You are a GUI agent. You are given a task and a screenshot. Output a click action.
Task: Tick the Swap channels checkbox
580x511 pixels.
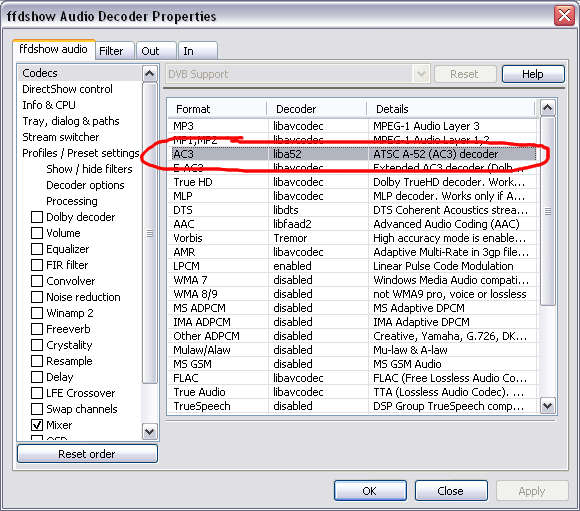pyautogui.click(x=37, y=409)
